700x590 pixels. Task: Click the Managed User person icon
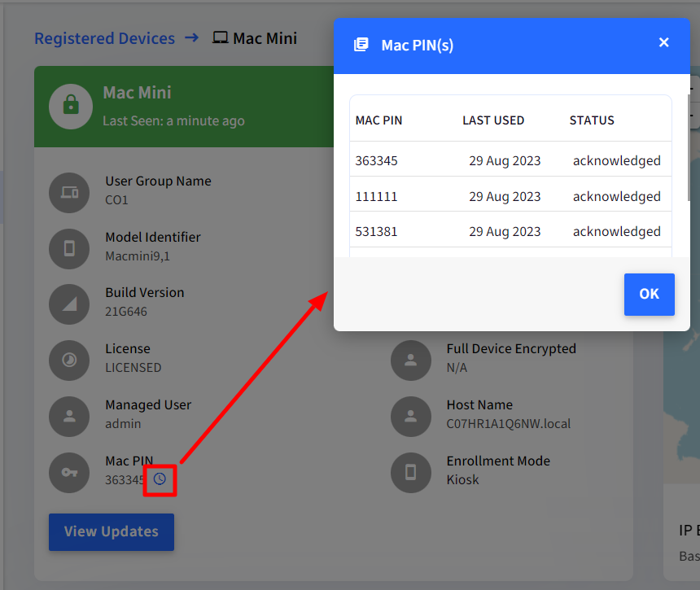click(69, 417)
